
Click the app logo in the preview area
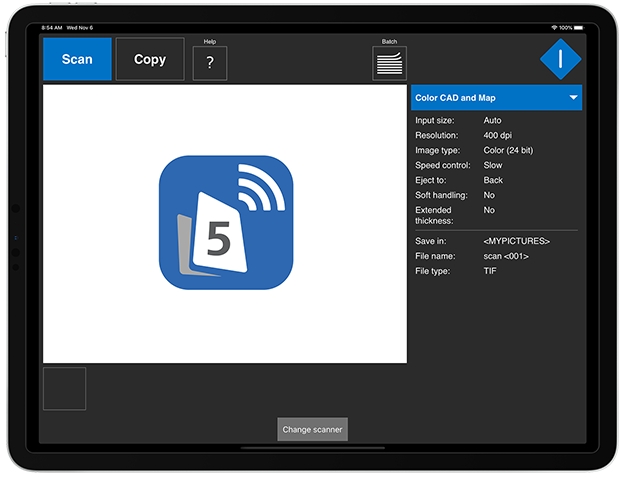226,223
